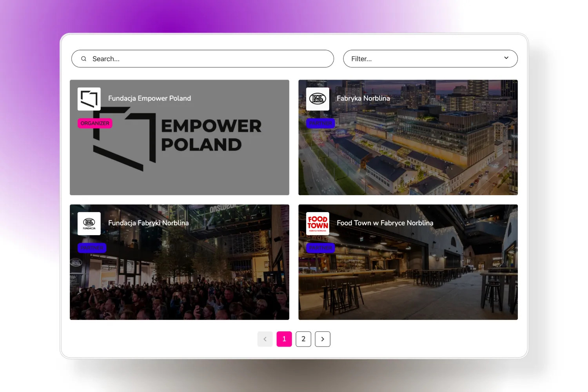Click the previous page left arrow
The image size is (588, 392).
pyautogui.click(x=265, y=339)
